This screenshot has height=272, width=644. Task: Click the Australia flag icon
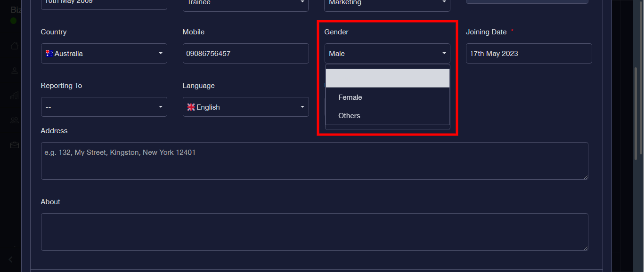[49, 54]
